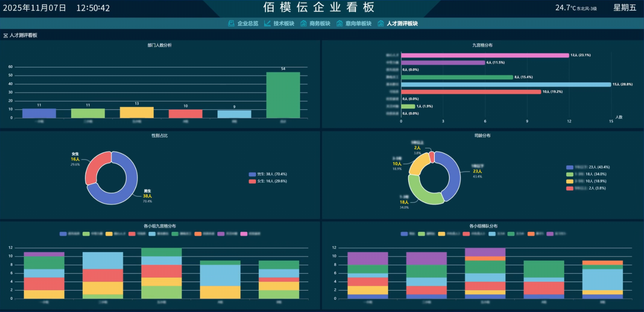Click the hourglass icon beside 人才测评看板

(6, 36)
